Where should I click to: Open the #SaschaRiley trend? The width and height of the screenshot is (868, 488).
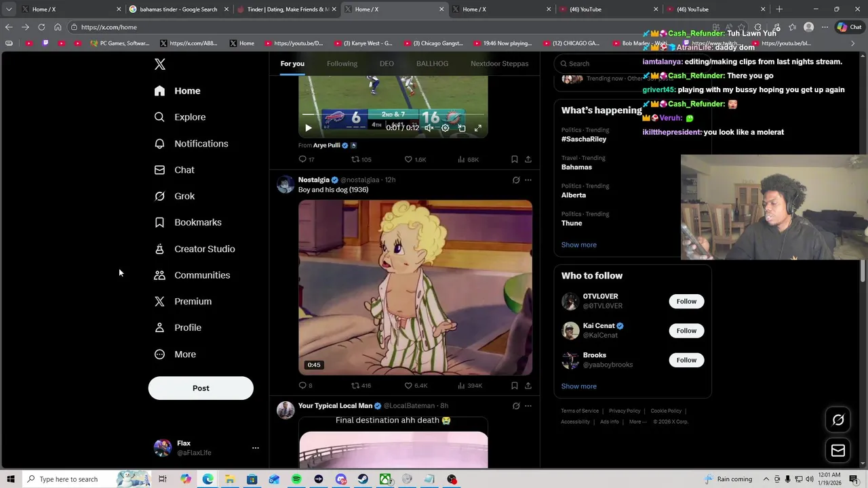(x=584, y=139)
